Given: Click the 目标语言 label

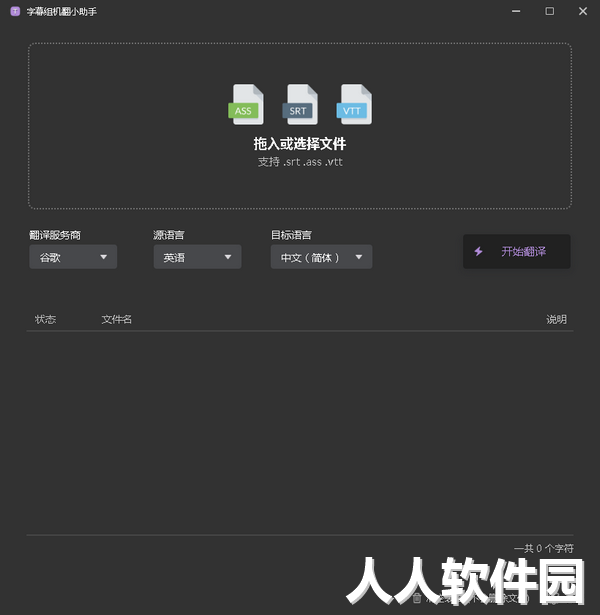Looking at the screenshot, I should [x=291, y=235].
